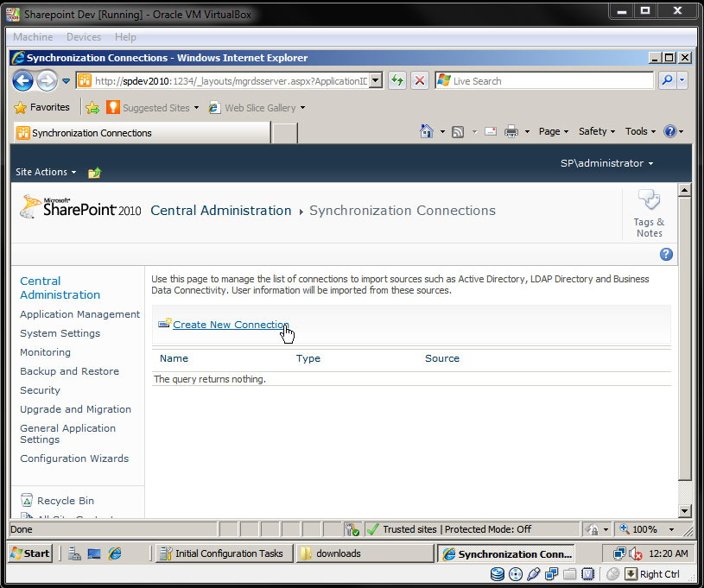Click the address bar URL field

(x=222, y=81)
